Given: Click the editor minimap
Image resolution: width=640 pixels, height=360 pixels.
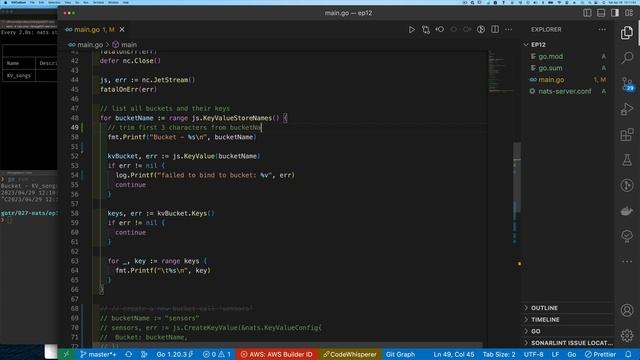Looking at the screenshot, I should (x=500, y=71).
